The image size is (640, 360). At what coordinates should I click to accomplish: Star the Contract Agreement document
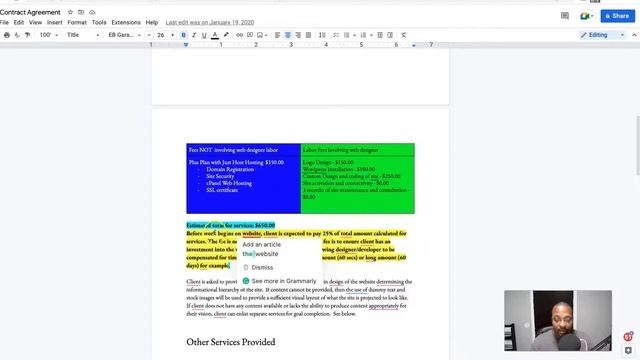tap(70, 12)
